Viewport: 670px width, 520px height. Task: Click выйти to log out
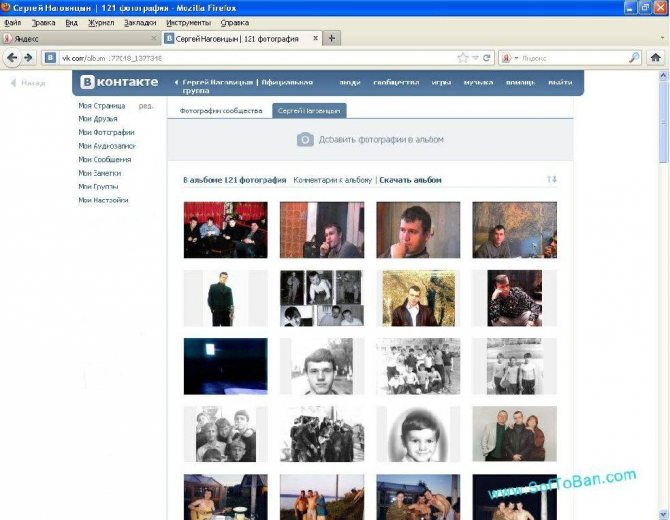(x=560, y=82)
